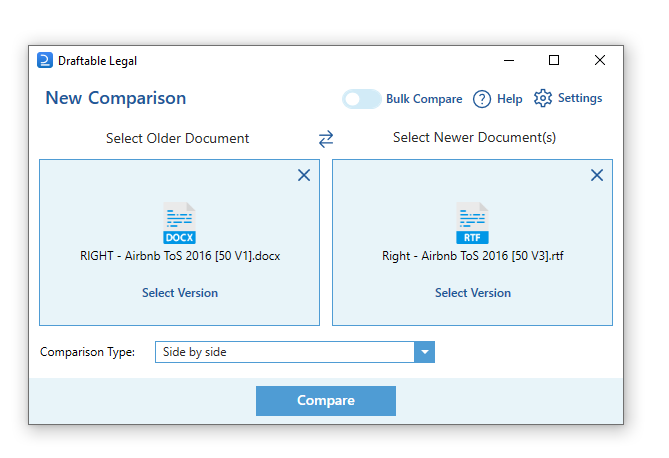Click filename Right - Airbnb ToS 2016 [50 V3].rtf
The image size is (669, 458).
pyautogui.click(x=473, y=256)
